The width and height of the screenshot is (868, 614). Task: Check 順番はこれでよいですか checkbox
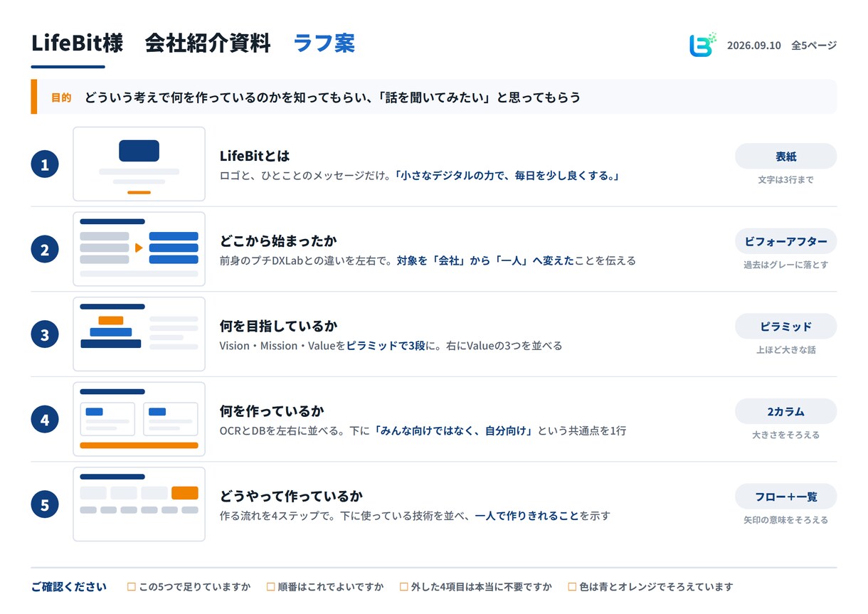point(271,587)
